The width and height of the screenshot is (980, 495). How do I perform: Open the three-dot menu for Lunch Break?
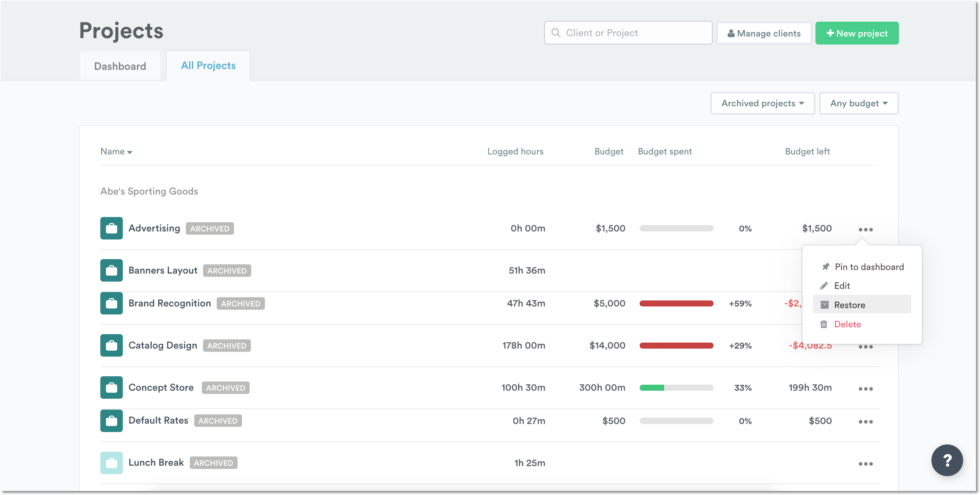(866, 464)
